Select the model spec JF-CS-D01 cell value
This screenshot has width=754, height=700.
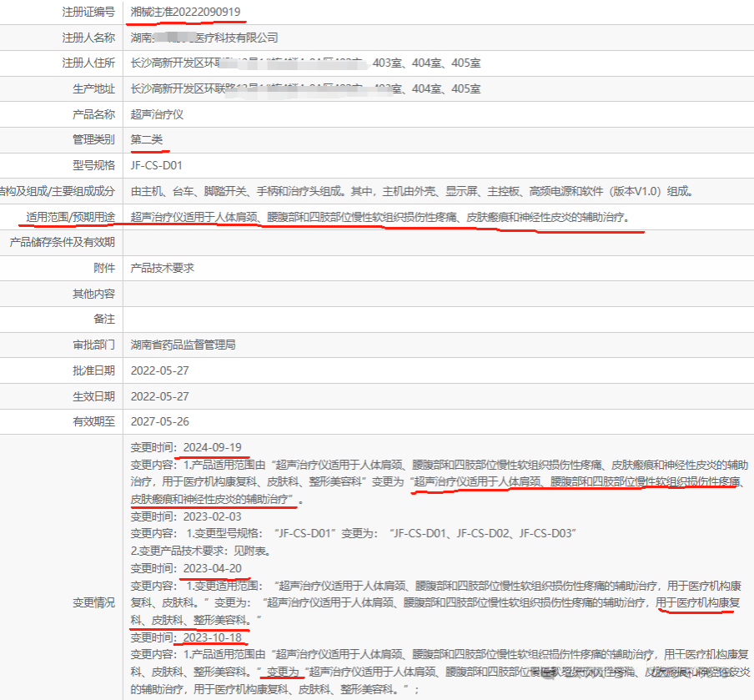(156, 165)
